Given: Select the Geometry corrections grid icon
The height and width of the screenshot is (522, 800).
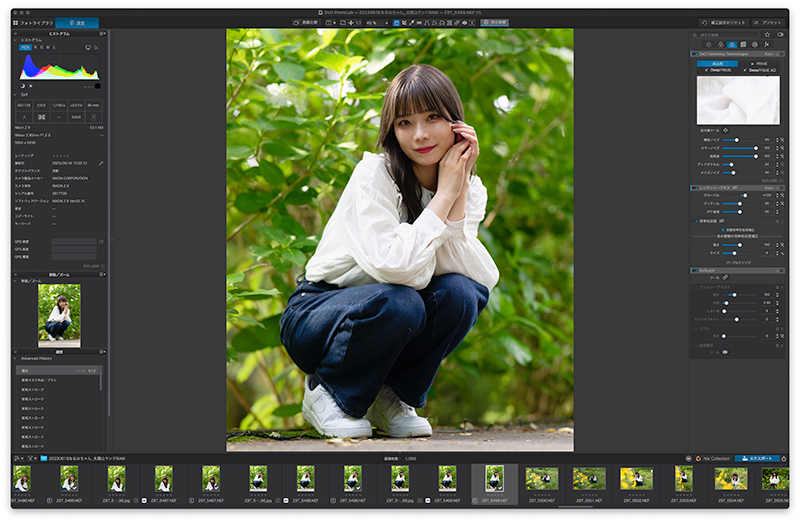Looking at the screenshot, I should [743, 45].
